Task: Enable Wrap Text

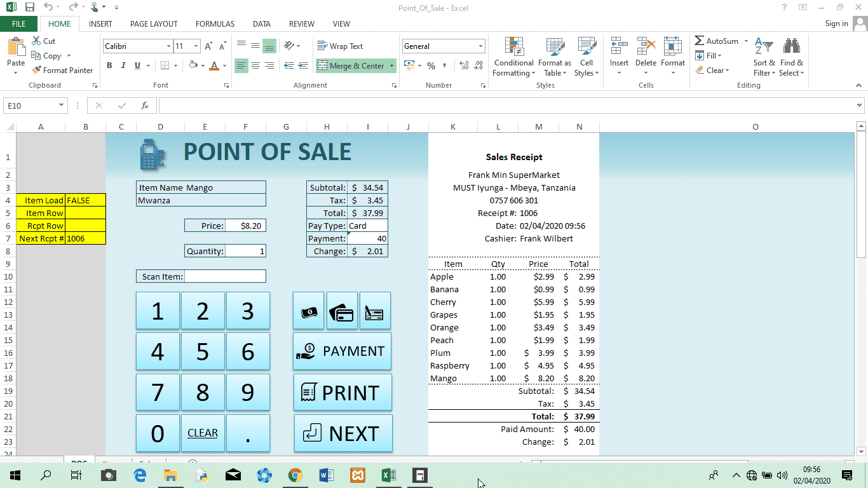Action: click(x=340, y=46)
